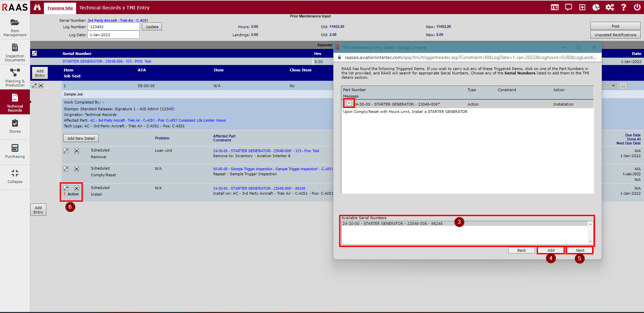Open the ID card icon in top bar
This screenshot has height=313, width=644.
click(x=555, y=7)
